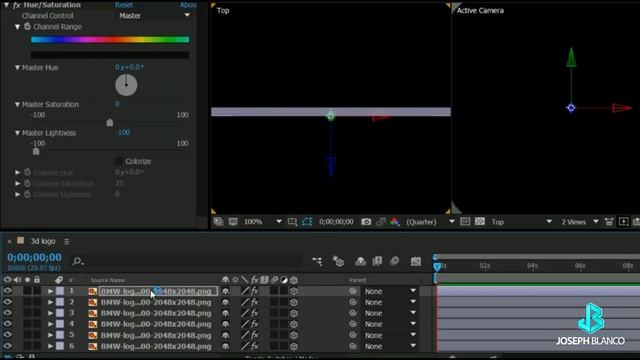Click the Master Saturation slider handle
640x360 pixels.
point(110,122)
